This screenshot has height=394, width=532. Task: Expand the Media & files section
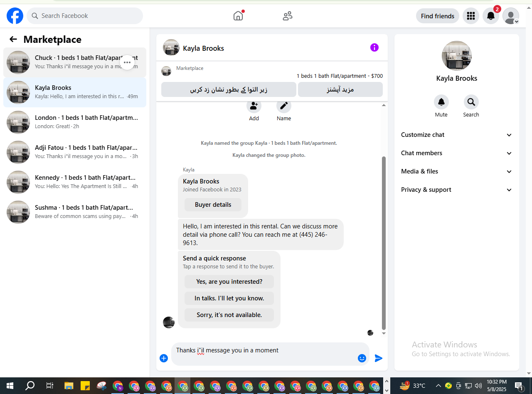click(x=457, y=171)
